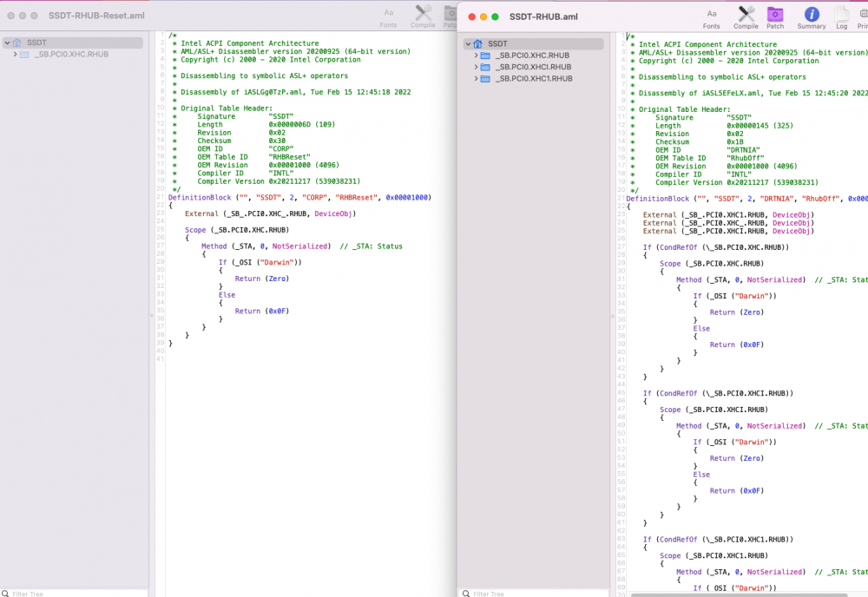Expand the _SB.PCI0.XHCI.RHUB node
868x597 pixels.
pyautogui.click(x=476, y=67)
